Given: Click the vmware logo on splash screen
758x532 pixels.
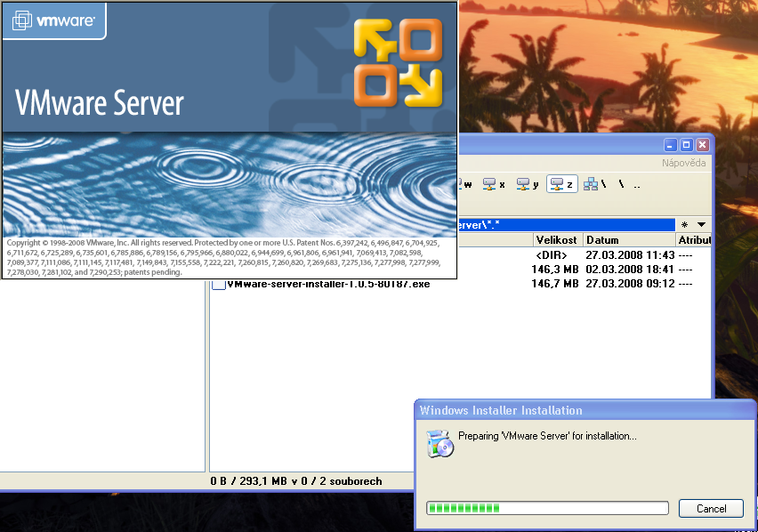Looking at the screenshot, I should pyautogui.click(x=53, y=20).
